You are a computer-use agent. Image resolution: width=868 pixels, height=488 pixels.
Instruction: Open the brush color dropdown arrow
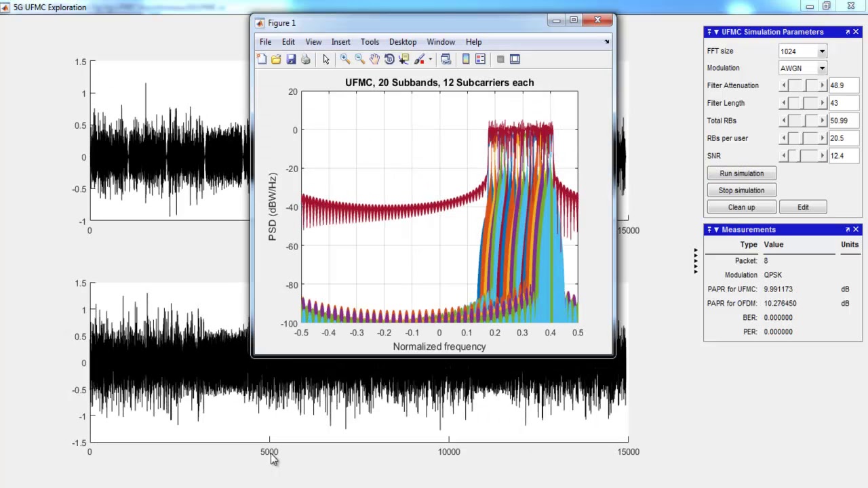430,60
